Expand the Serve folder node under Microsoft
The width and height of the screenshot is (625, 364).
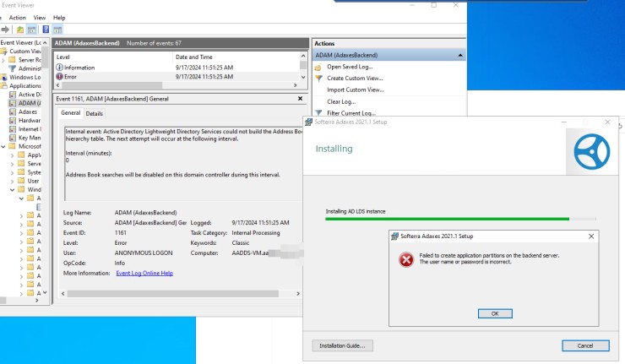[x=13, y=164]
